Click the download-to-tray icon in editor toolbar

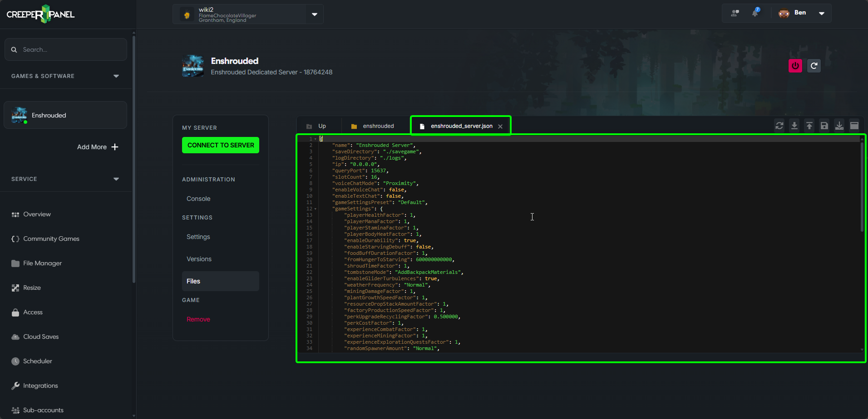tap(839, 126)
